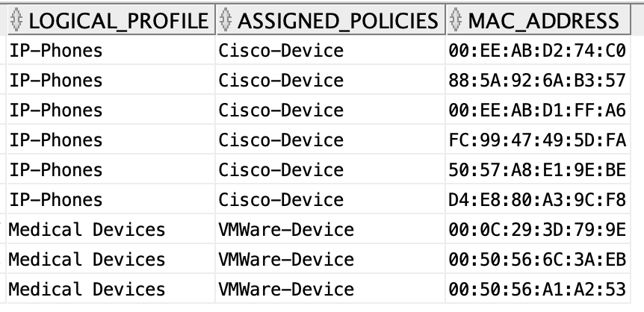Click MAC address 00:50:56:6C:3A:EB
644x312 pixels.
[x=537, y=260]
